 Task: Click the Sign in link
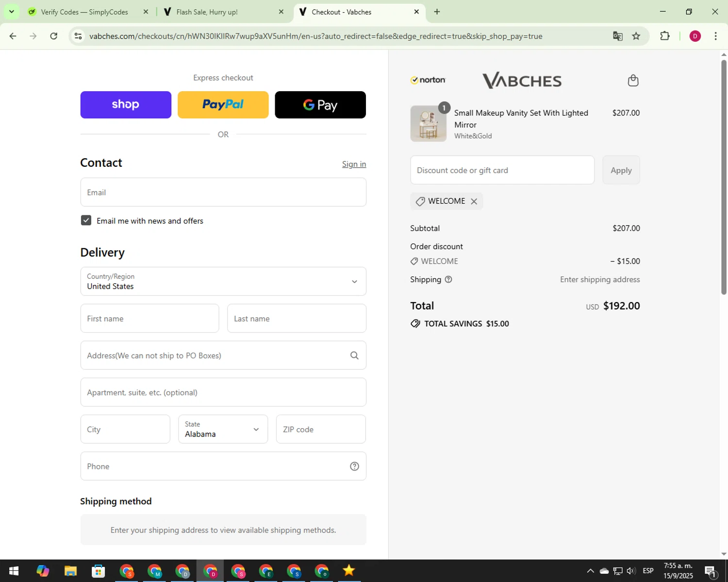[x=354, y=164]
